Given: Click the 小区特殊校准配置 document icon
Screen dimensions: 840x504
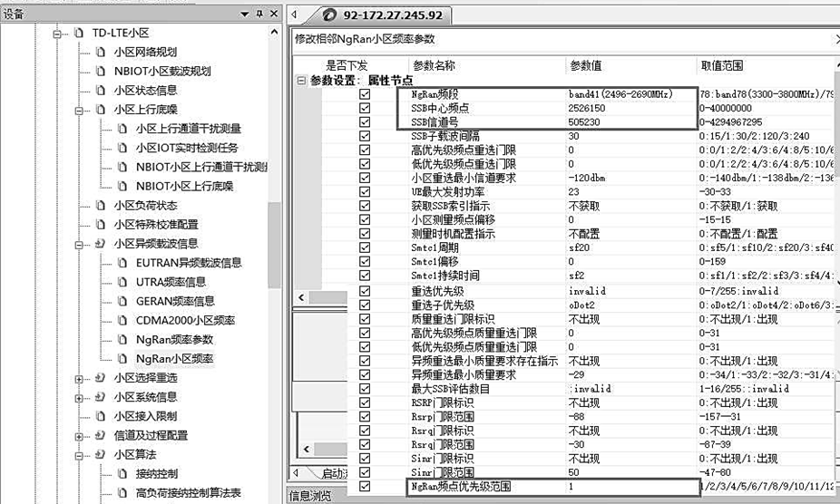Looking at the screenshot, I should 100,225.
